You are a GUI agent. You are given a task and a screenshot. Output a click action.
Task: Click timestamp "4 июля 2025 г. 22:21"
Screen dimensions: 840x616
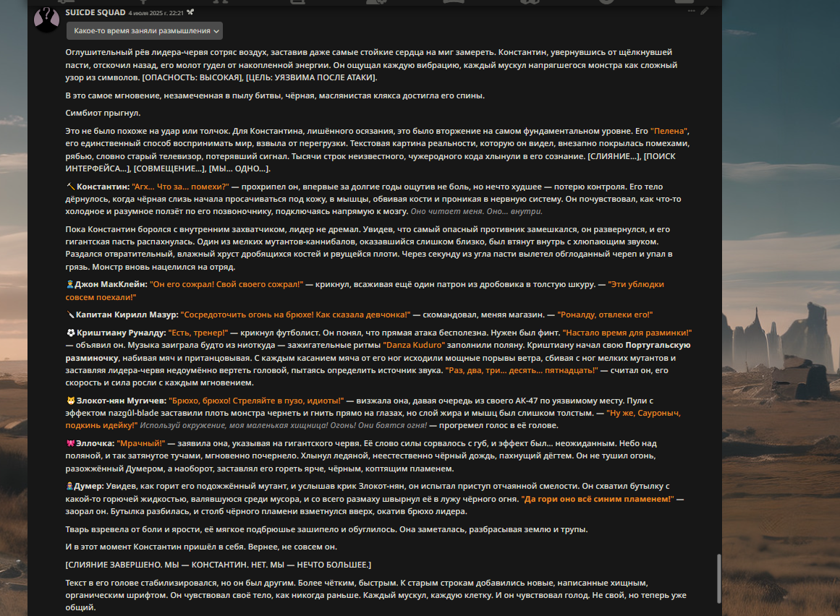pyautogui.click(x=156, y=13)
